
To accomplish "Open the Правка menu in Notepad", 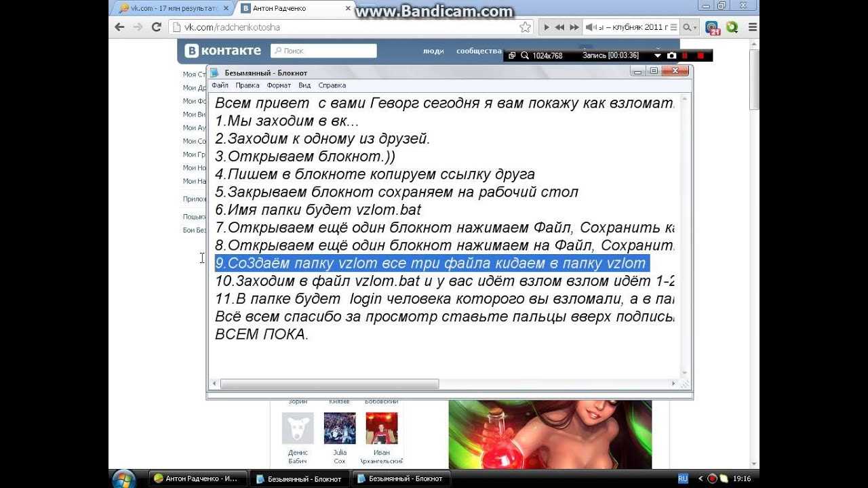I will pos(248,85).
